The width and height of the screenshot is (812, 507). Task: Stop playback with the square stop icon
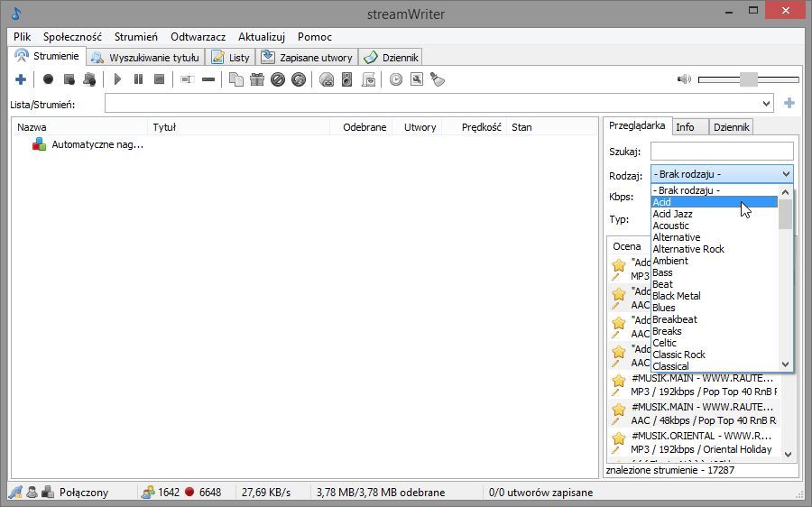pos(160,79)
